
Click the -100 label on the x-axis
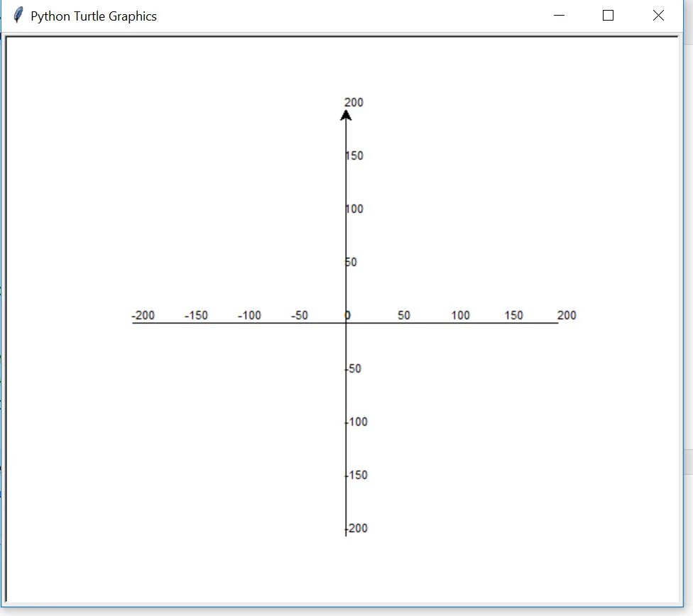coord(249,316)
